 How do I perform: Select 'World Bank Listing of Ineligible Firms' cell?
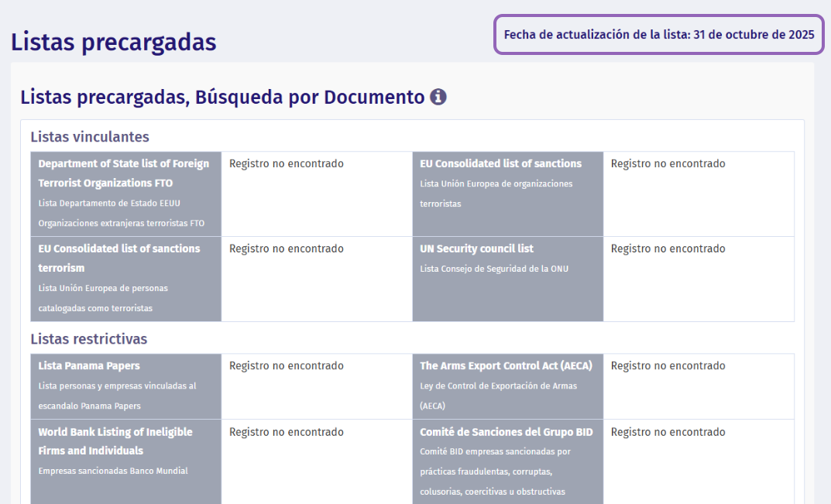126,462
